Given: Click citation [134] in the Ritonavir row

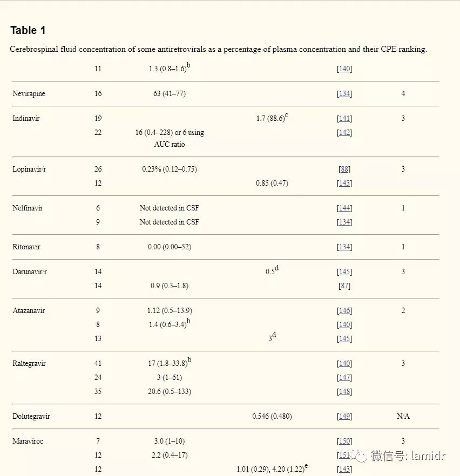Looking at the screenshot, I should pos(344,247).
